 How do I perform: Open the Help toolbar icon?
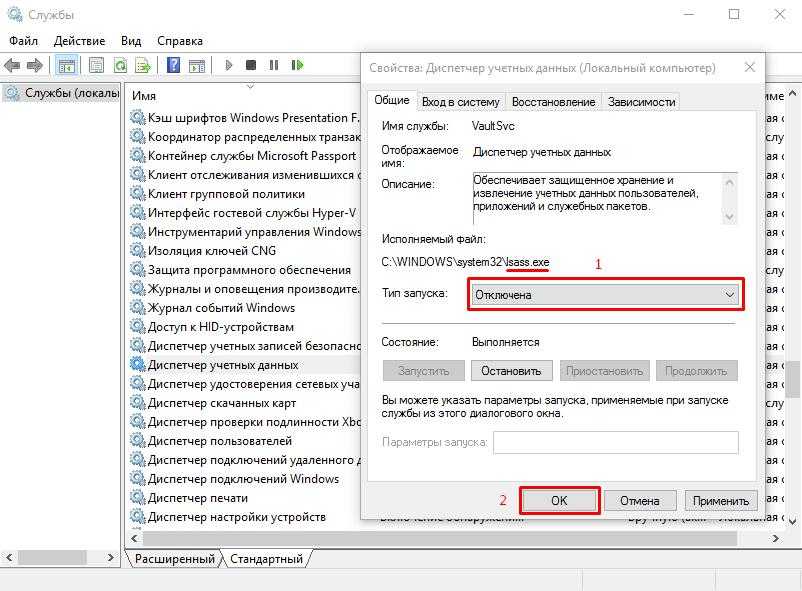tap(173, 66)
